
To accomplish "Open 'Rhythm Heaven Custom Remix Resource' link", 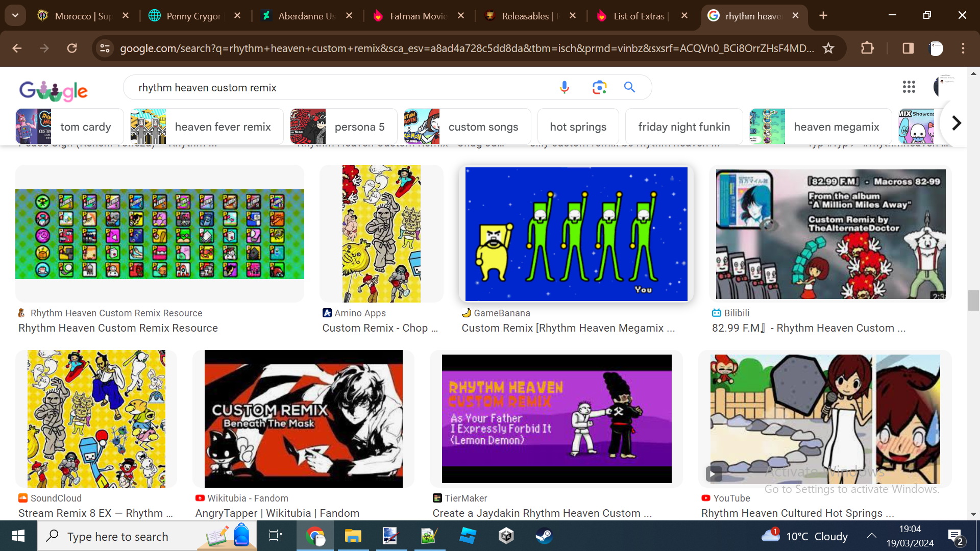I will [x=118, y=328].
